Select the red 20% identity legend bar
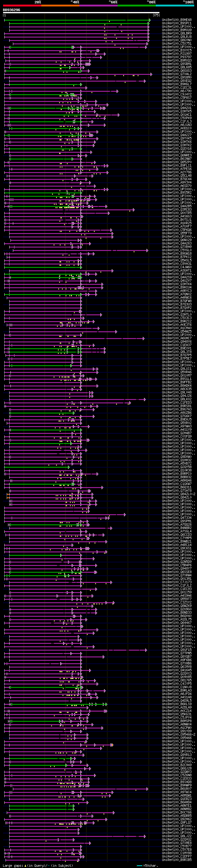 [x=22, y=6]
